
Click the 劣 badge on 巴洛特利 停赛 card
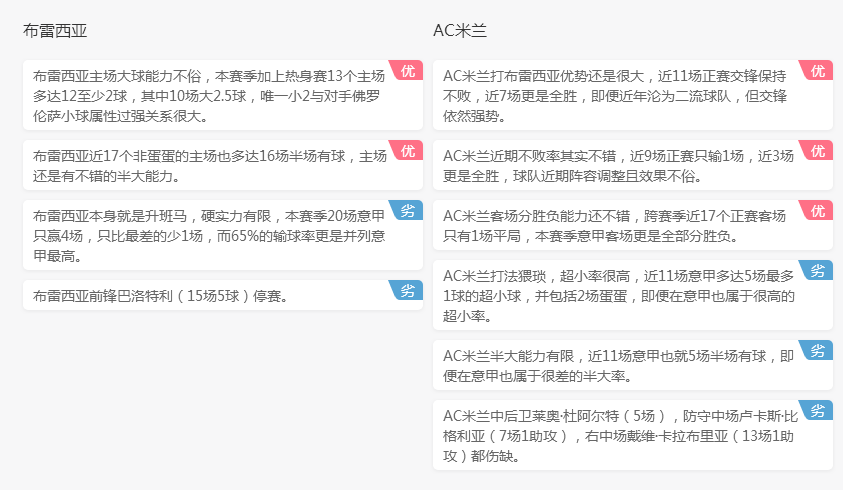407,291
